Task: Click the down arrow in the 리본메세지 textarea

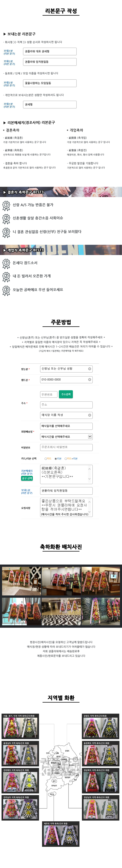Action: 90,479
